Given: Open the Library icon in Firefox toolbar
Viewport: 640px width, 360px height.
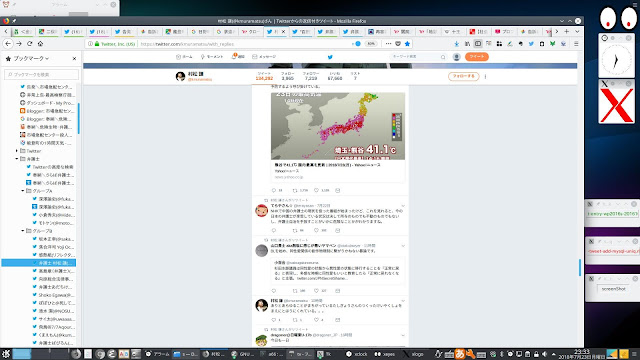Looking at the screenshot, I should coord(467,44).
